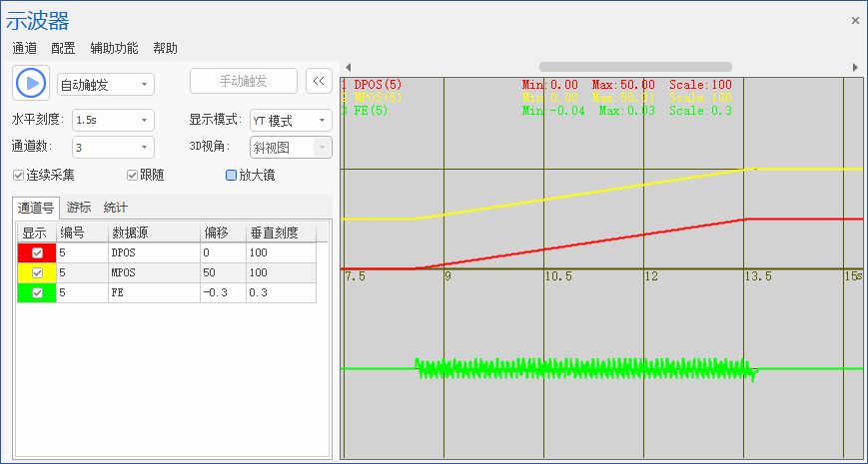This screenshot has width=868, height=464.
Task: Click vertical scale 100 in DPOS row
Action: coord(281,252)
